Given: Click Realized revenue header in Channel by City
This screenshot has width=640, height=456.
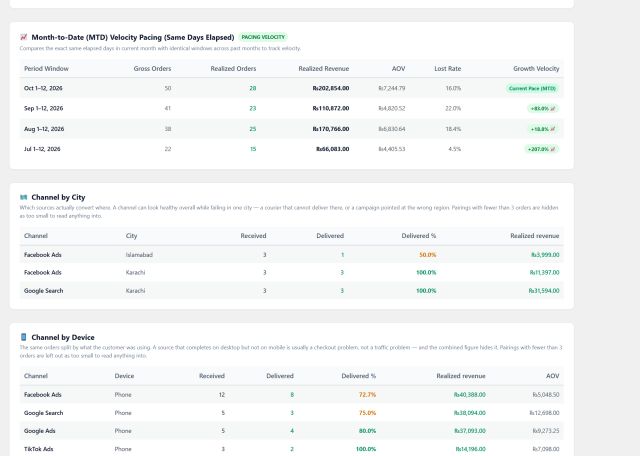Looking at the screenshot, I should pyautogui.click(x=535, y=236).
